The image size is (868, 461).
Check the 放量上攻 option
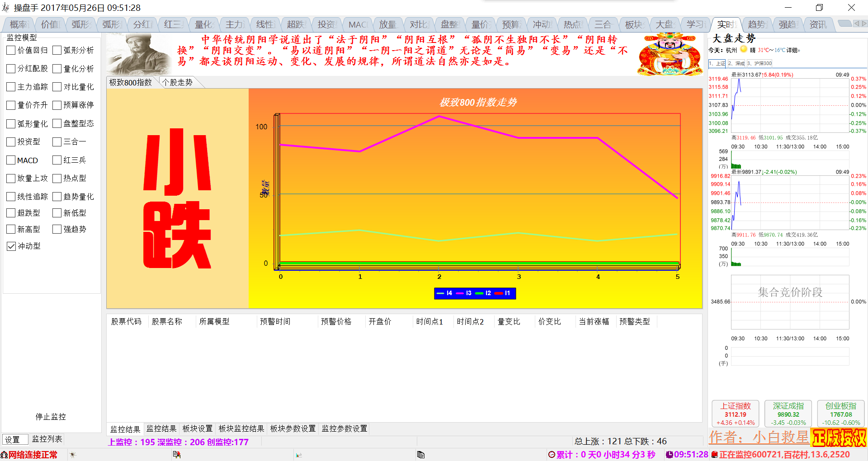click(x=11, y=179)
